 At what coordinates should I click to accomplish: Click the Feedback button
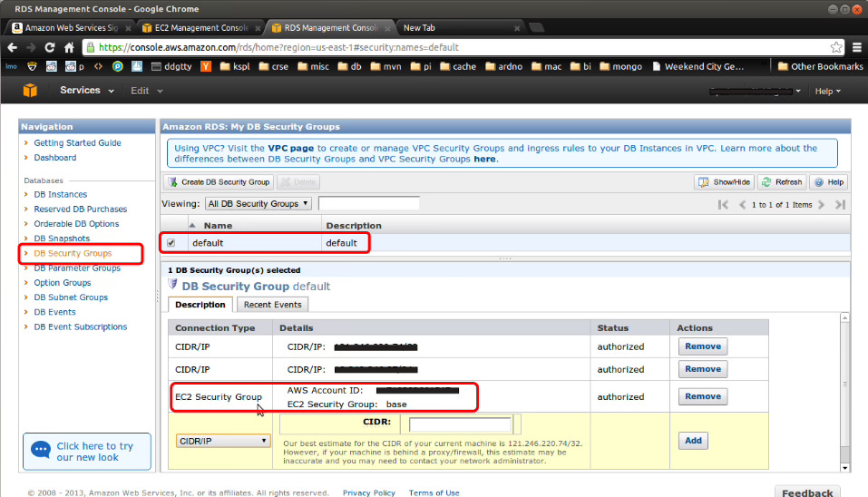coord(807,492)
